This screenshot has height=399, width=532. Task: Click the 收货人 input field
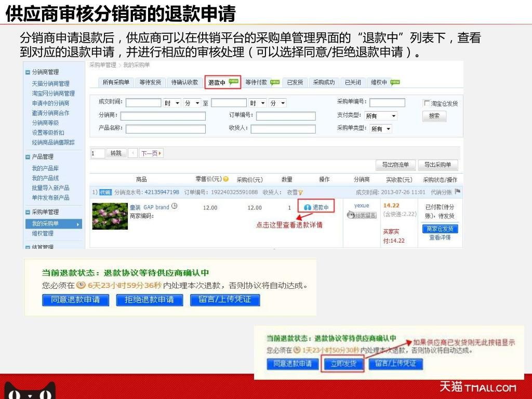pos(283,129)
